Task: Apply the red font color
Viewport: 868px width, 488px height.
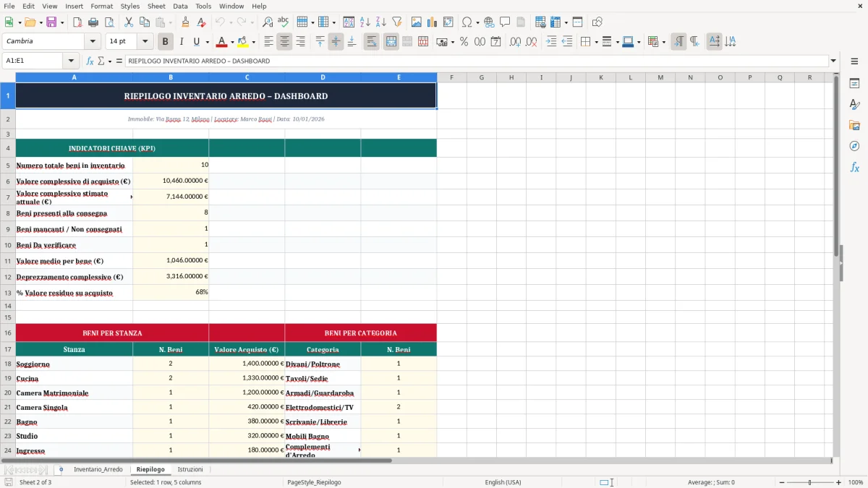Action: [222, 42]
